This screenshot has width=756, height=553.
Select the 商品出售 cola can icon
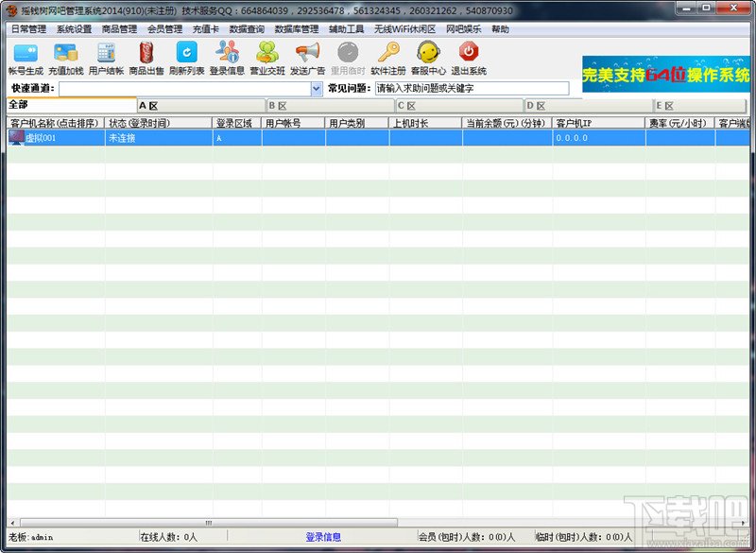pos(146,53)
